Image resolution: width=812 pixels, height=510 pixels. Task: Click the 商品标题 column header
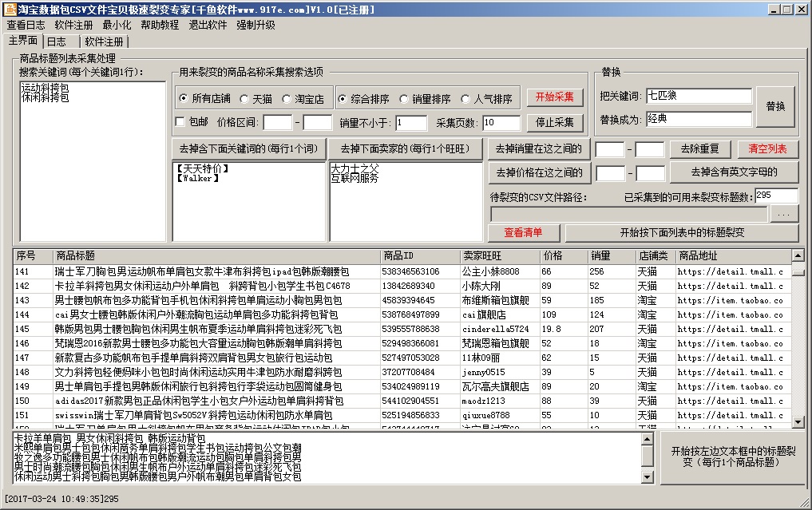point(216,256)
